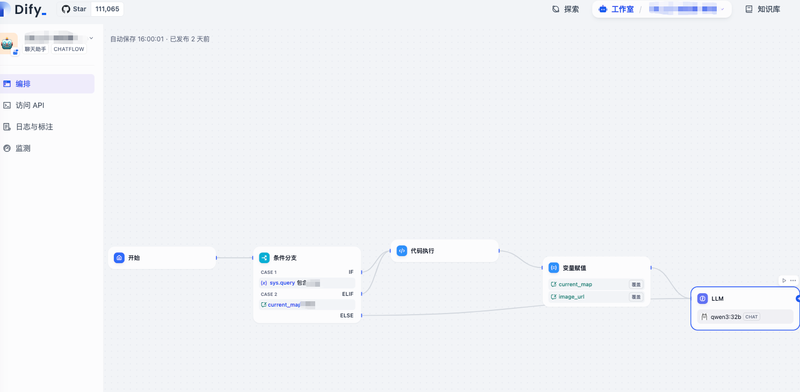
Task: Select the LLM node title
Action: click(x=717, y=299)
